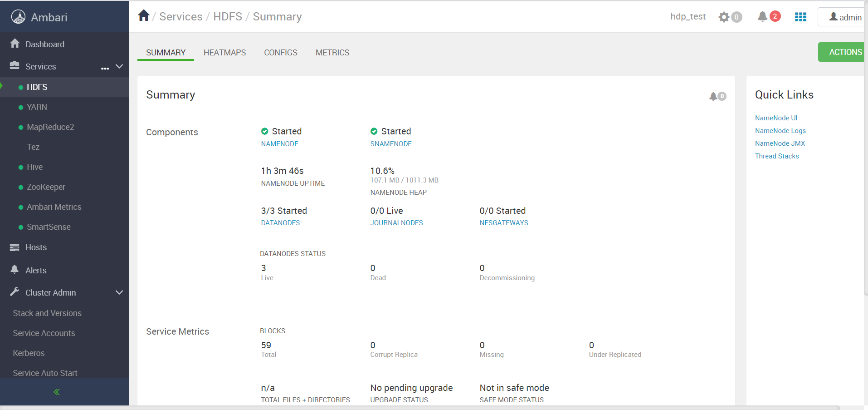This screenshot has height=410, width=868.
Task: Switch to the METRICS tab
Action: coord(332,53)
